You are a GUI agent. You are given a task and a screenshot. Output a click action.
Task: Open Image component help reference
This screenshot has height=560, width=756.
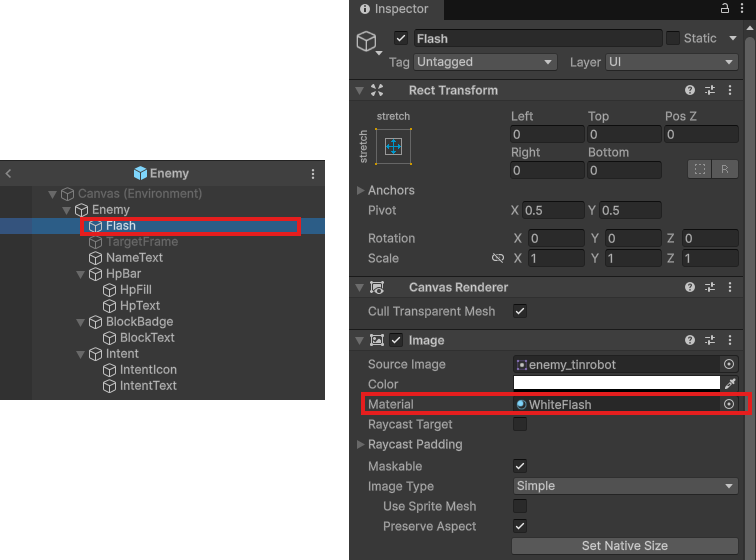coord(690,340)
